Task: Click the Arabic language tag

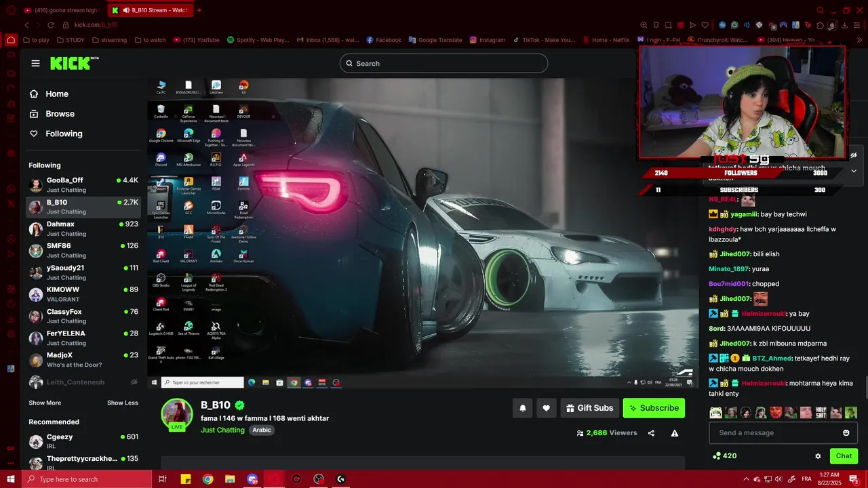Action: tap(262, 430)
